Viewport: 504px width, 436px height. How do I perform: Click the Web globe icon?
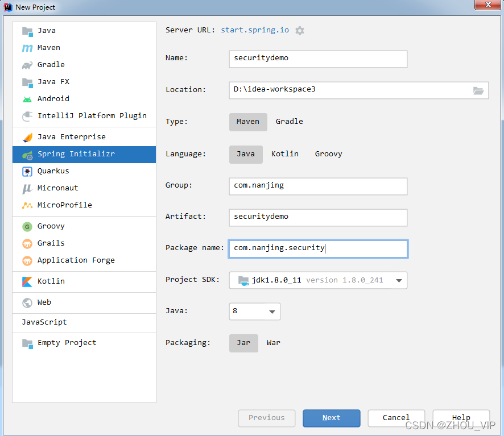tap(27, 302)
